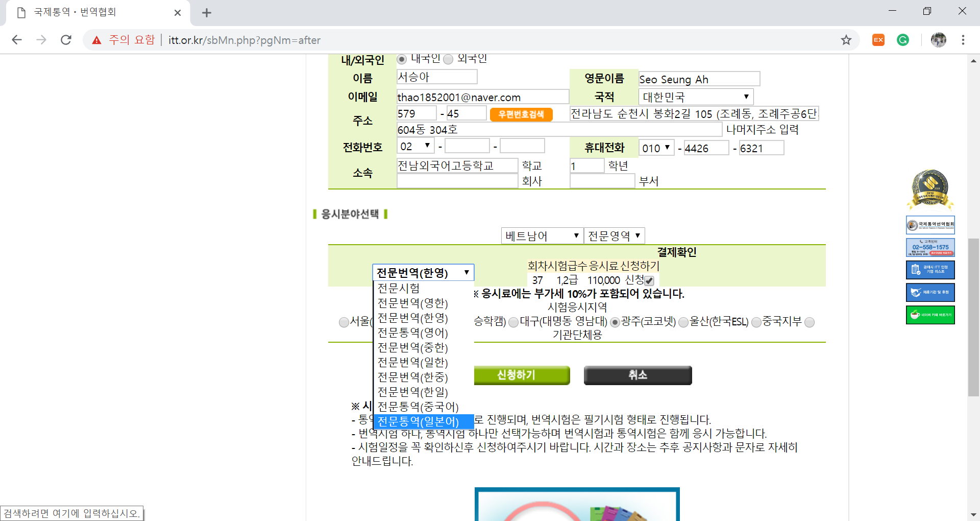Image resolution: width=980 pixels, height=521 pixels.
Task: Open the Chrome three-dot menu
Action: point(963,40)
